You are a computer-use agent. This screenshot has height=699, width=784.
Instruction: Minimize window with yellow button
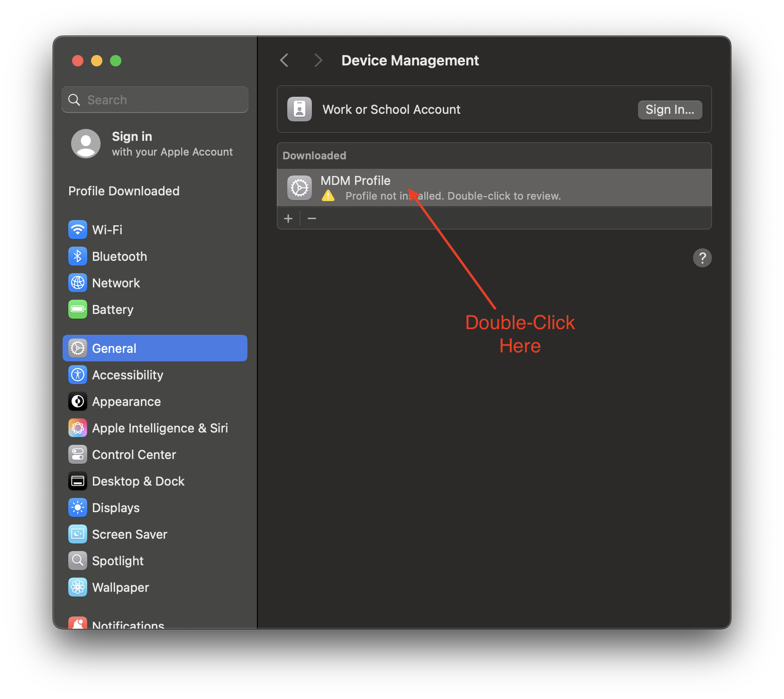[x=97, y=61]
